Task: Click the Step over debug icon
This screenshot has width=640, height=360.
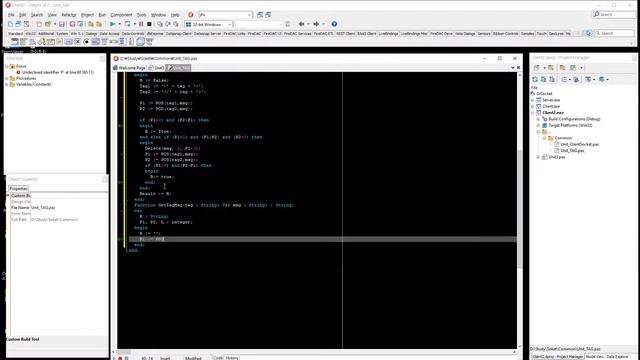Action: pyautogui.click(x=168, y=24)
